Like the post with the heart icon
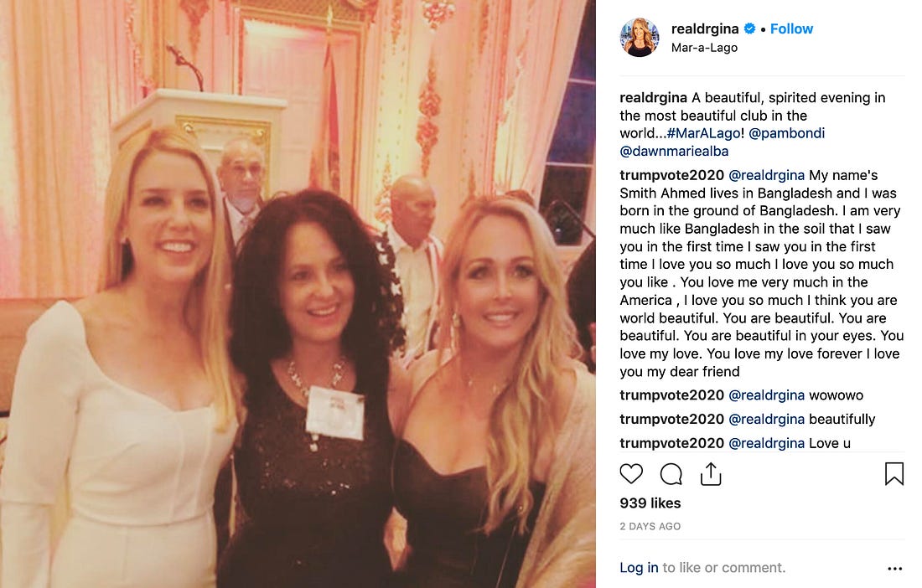Screen dimensions: 922x588 pos(631,473)
